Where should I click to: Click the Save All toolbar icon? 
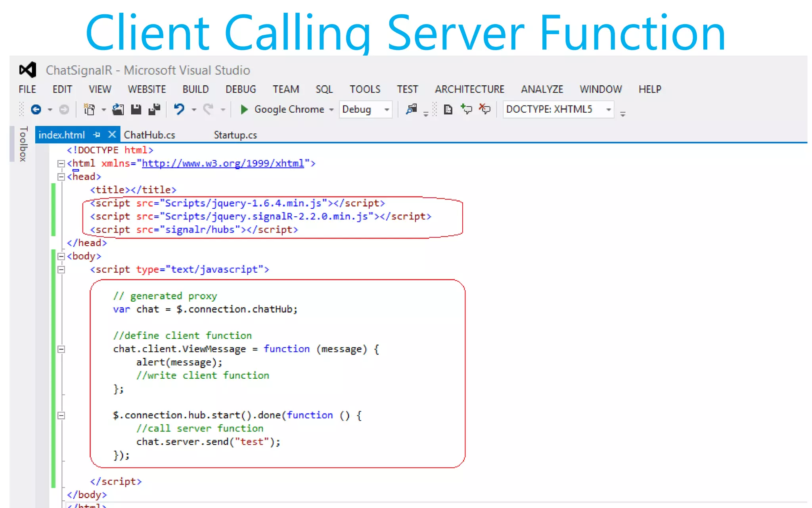154,109
